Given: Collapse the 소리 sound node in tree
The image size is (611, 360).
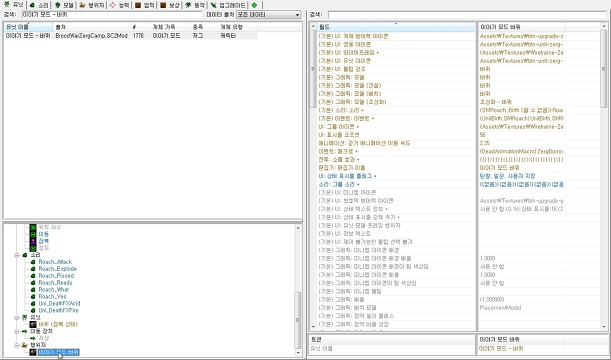Looking at the screenshot, I should click(17, 255).
